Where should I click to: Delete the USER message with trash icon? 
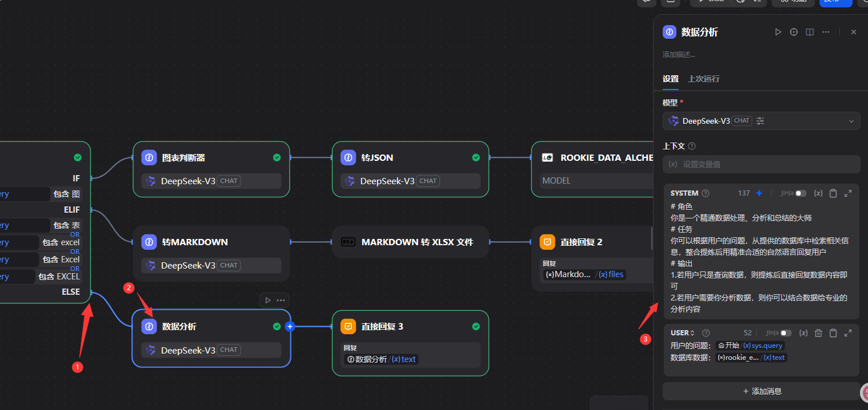coord(818,333)
